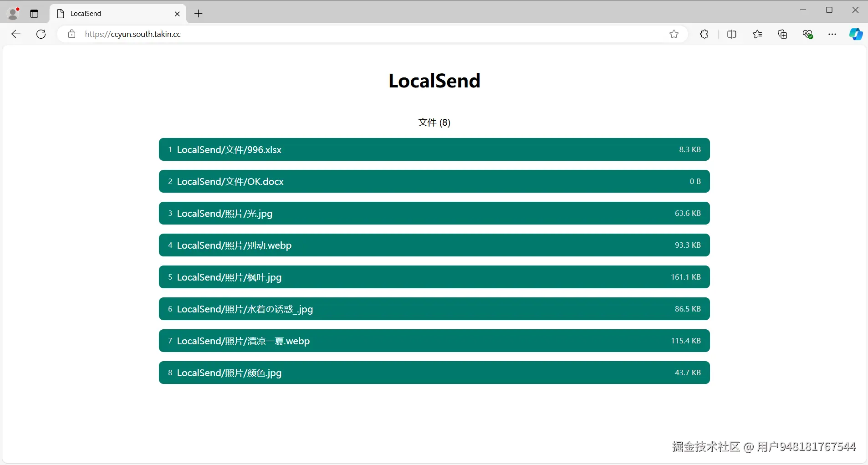Open the Favorites list icon
This screenshot has height=465, width=868.
coord(757,34)
